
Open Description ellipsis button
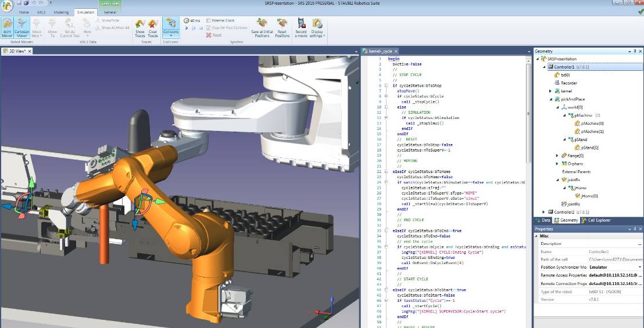click(640, 244)
